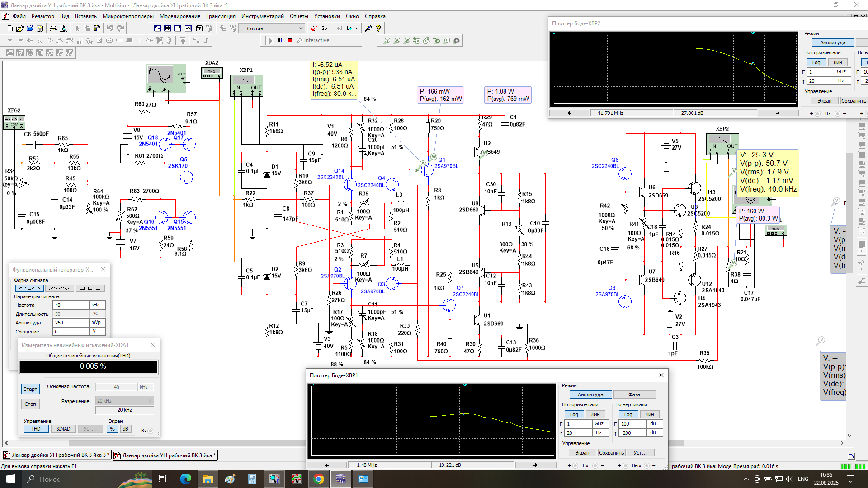
Task: Click the Open file folder icon
Action: (19, 28)
